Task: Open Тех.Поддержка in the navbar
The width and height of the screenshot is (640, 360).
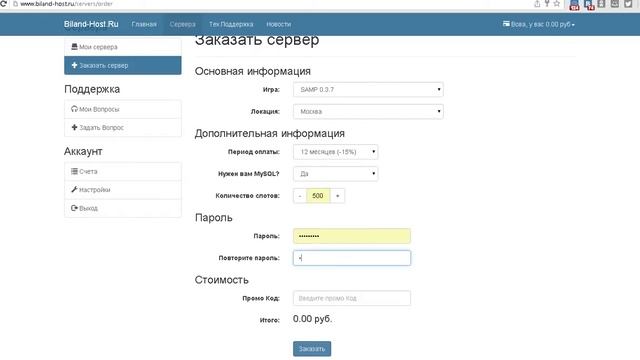Action: point(231,24)
